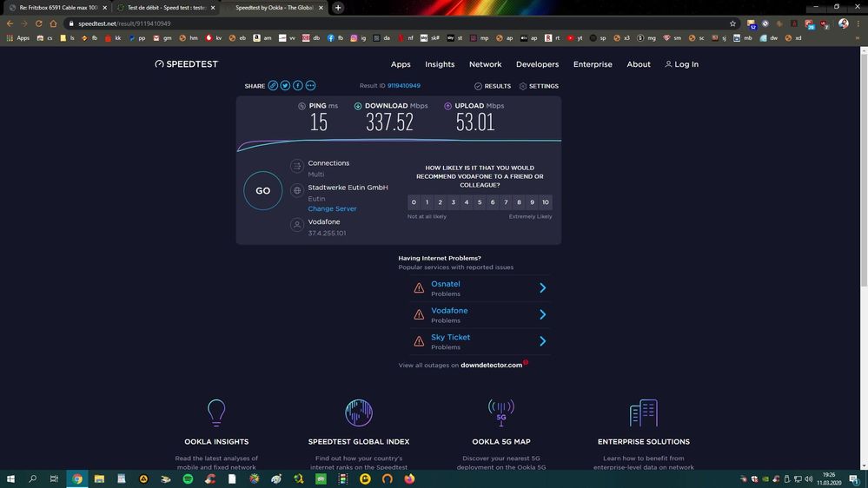Click the server globe icon near Stadtwerke Eutin
This screenshot has width=868, height=488.
point(296,190)
